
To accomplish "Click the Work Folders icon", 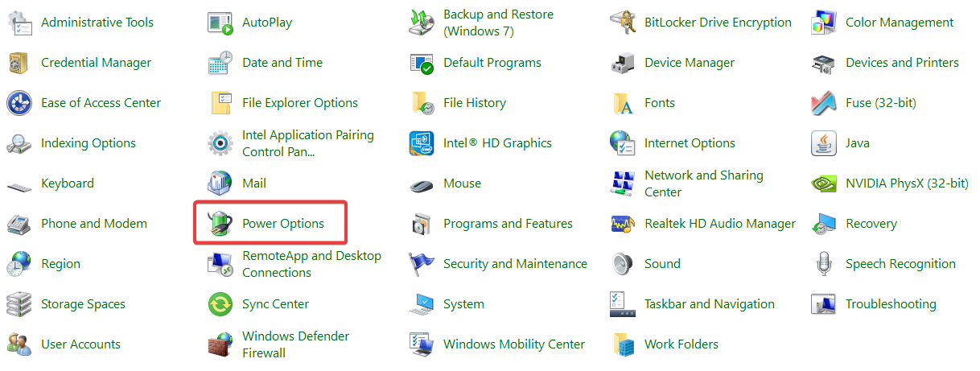I will click(x=623, y=344).
